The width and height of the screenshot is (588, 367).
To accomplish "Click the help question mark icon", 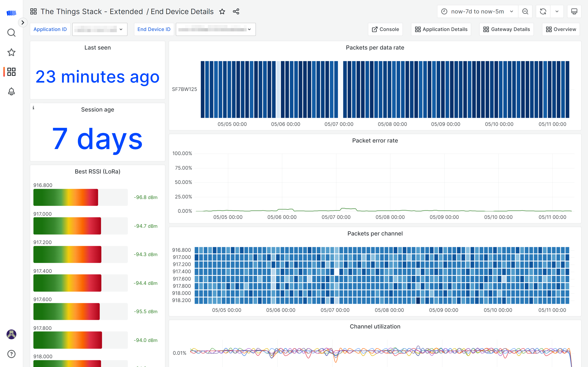I will 11,354.
